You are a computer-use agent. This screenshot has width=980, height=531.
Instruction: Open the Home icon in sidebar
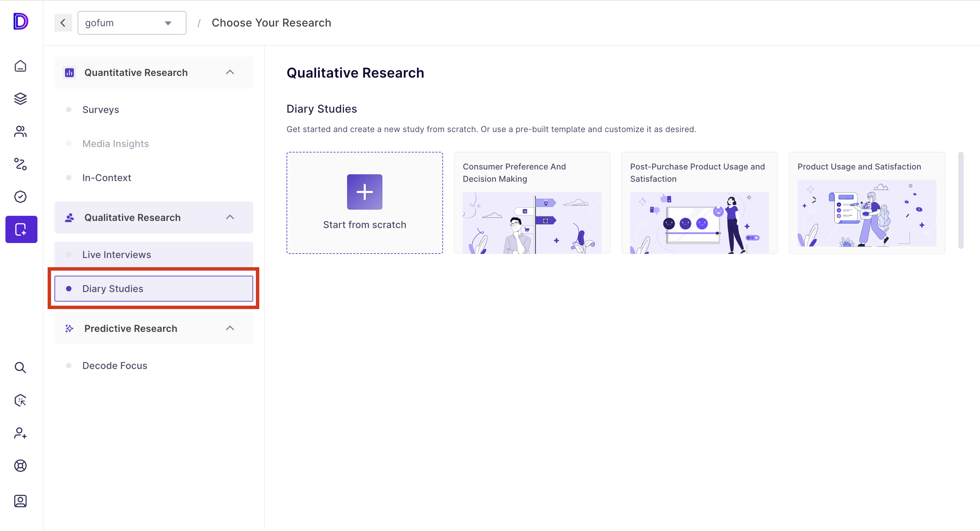(x=20, y=66)
